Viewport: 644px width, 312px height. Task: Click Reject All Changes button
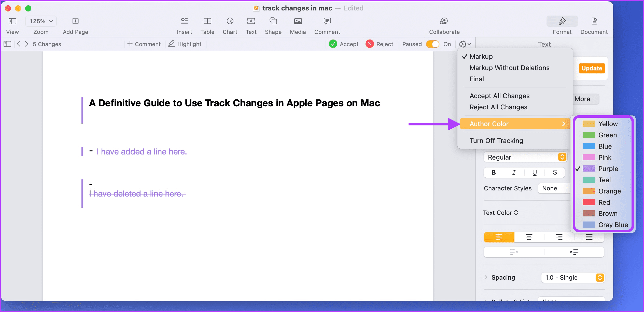point(498,107)
